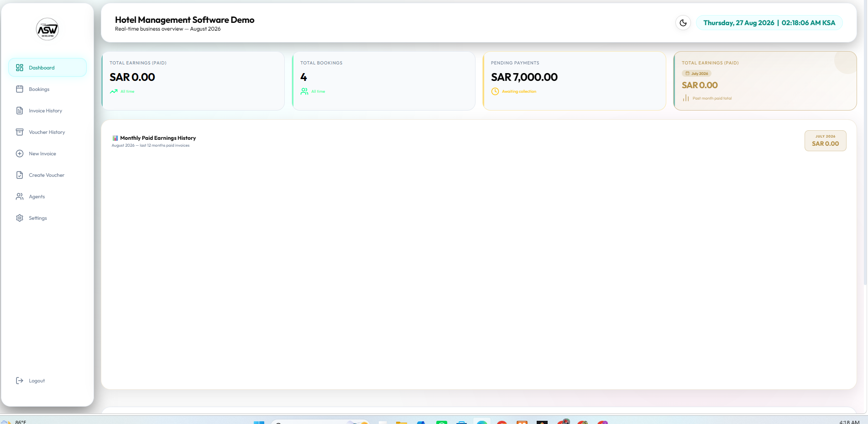
Task: Toggle dark mode with the moon button
Action: point(683,23)
